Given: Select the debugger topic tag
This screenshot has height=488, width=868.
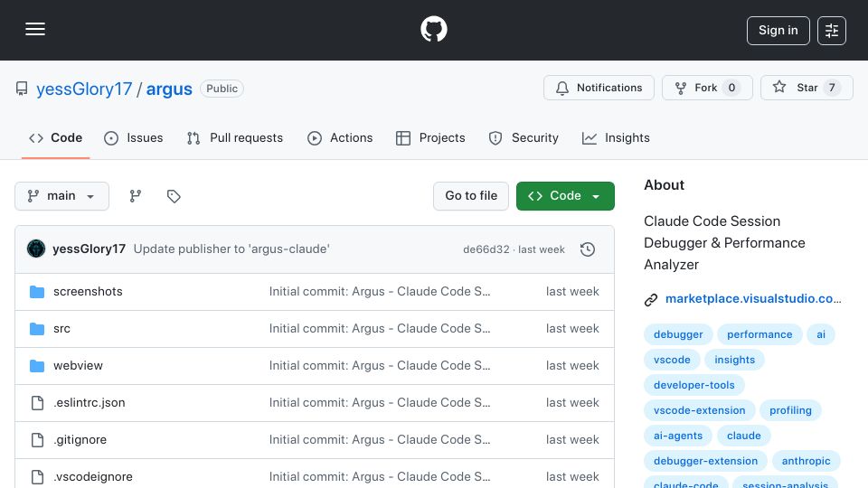Looking at the screenshot, I should 678,334.
